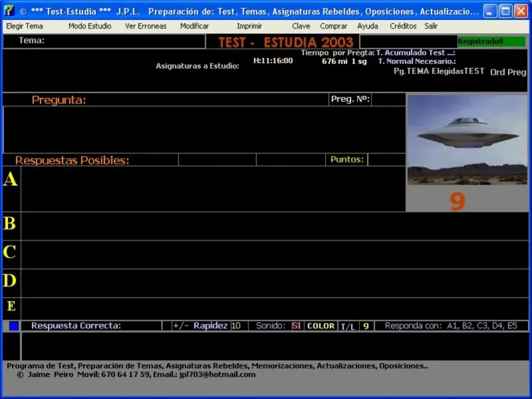The height and width of the screenshot is (399, 532).
Task: Click the Respuestas Posibles heading
Action: click(72, 160)
